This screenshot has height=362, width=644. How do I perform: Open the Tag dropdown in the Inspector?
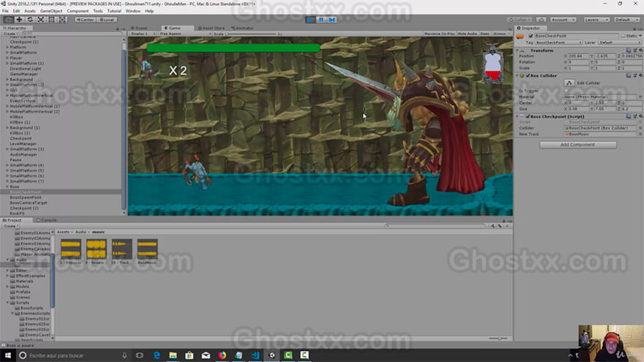pyautogui.click(x=558, y=42)
